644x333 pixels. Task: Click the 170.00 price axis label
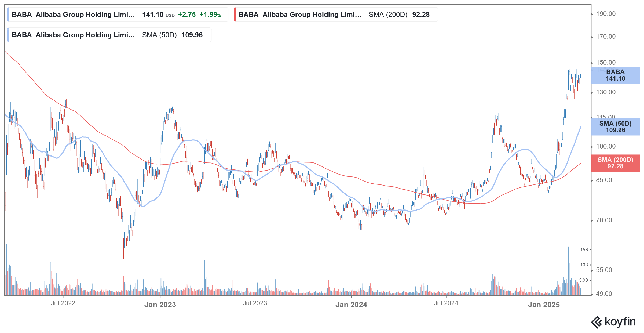pyautogui.click(x=606, y=37)
